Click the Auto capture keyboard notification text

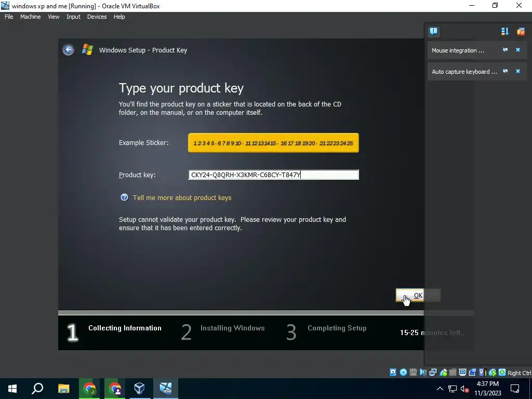tap(464, 72)
